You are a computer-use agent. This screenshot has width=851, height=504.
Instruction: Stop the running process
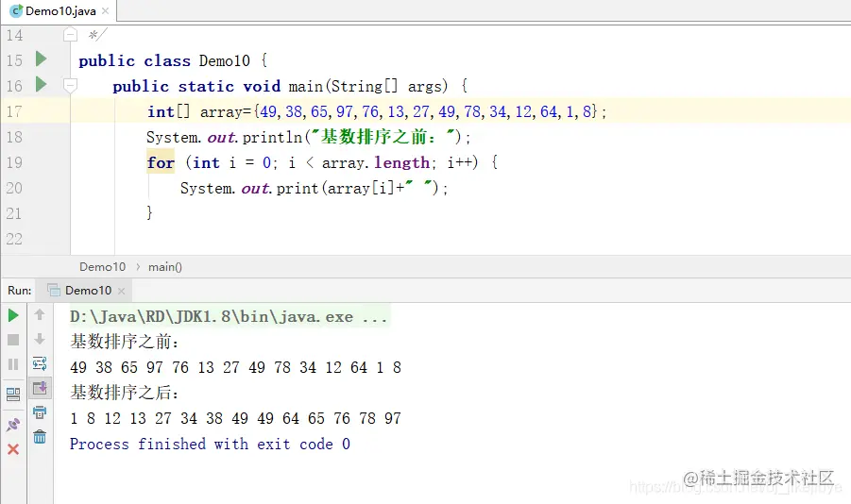point(13,340)
